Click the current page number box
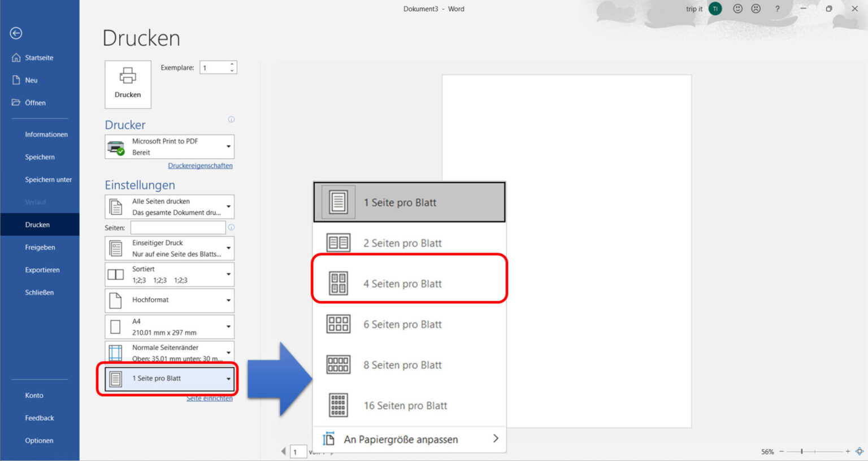This screenshot has height=461, width=868. point(298,452)
